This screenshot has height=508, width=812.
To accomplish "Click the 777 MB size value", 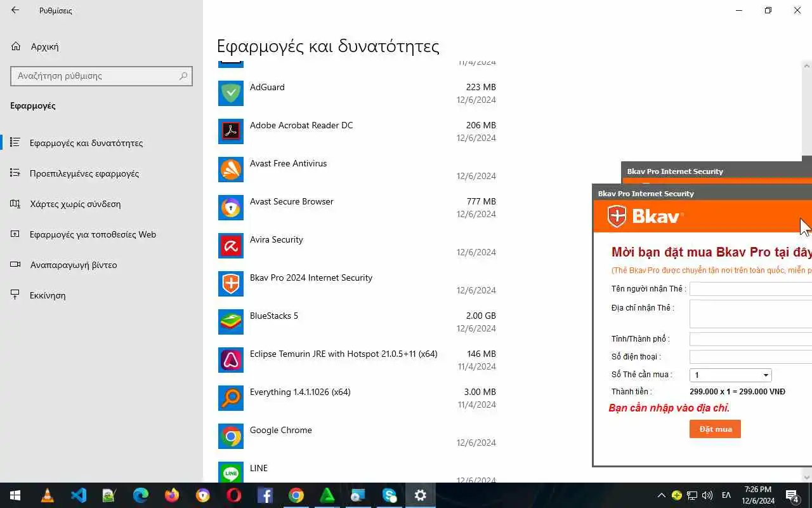I will click(481, 201).
